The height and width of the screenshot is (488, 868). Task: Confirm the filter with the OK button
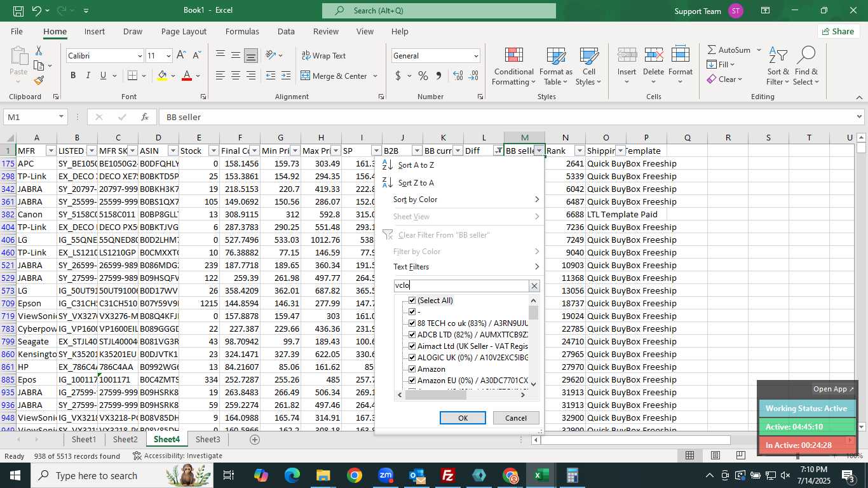click(x=463, y=417)
